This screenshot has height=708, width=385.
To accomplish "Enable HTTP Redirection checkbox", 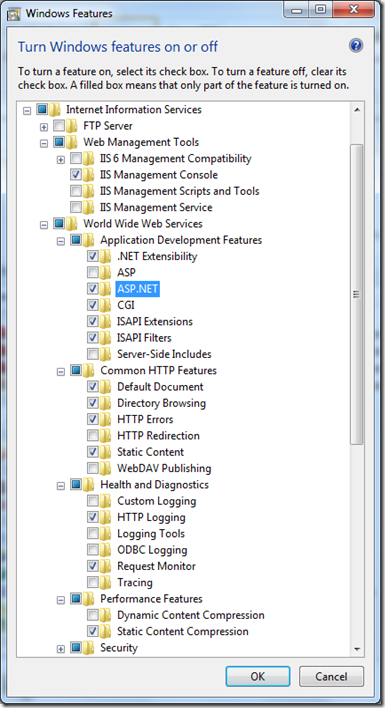I will (x=93, y=436).
